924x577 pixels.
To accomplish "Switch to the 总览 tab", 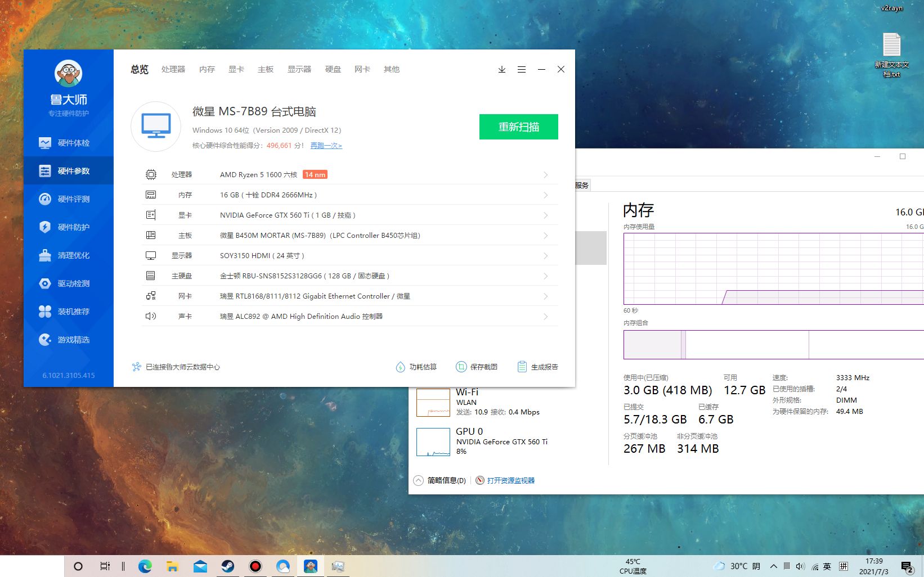I will tap(140, 69).
